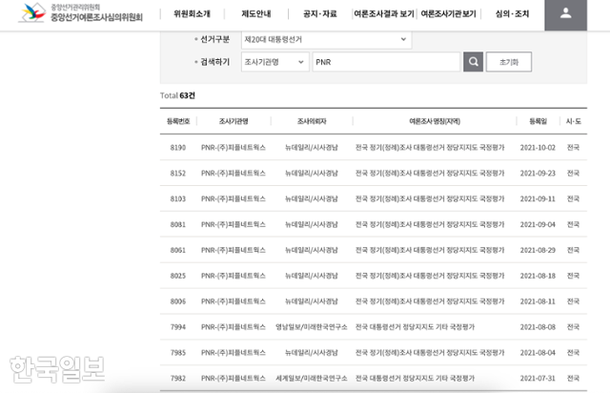The width and height of the screenshot is (610, 393).
Task: Open the 여론조사기관 보기 menu
Action: 449,14
